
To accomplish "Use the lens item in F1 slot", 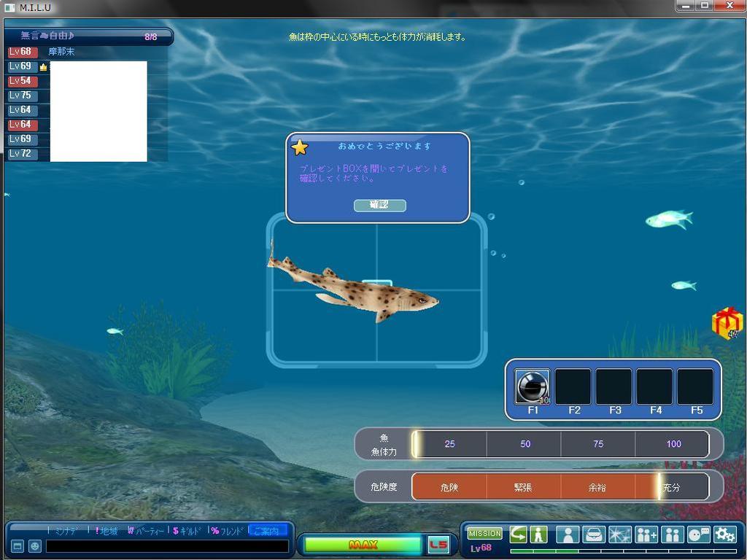I will tap(533, 386).
